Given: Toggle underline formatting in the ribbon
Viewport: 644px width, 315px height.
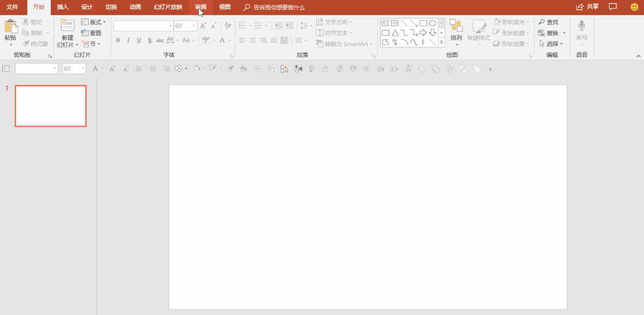Looking at the screenshot, I should [x=139, y=40].
